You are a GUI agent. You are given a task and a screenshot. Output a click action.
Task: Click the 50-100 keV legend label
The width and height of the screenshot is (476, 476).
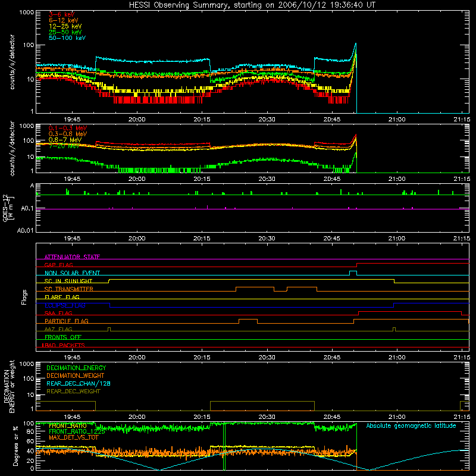click(x=67, y=38)
